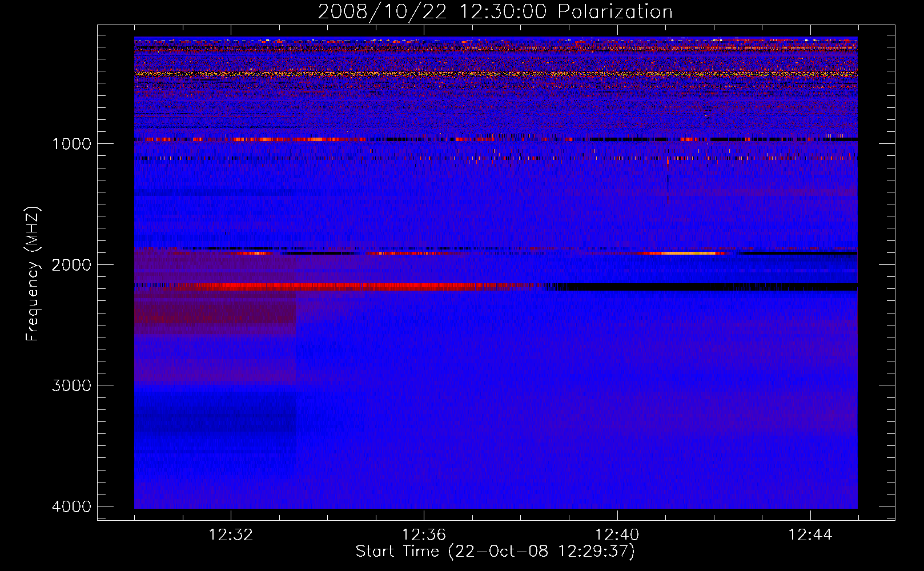Click the 12:32 time tick label

(231, 535)
